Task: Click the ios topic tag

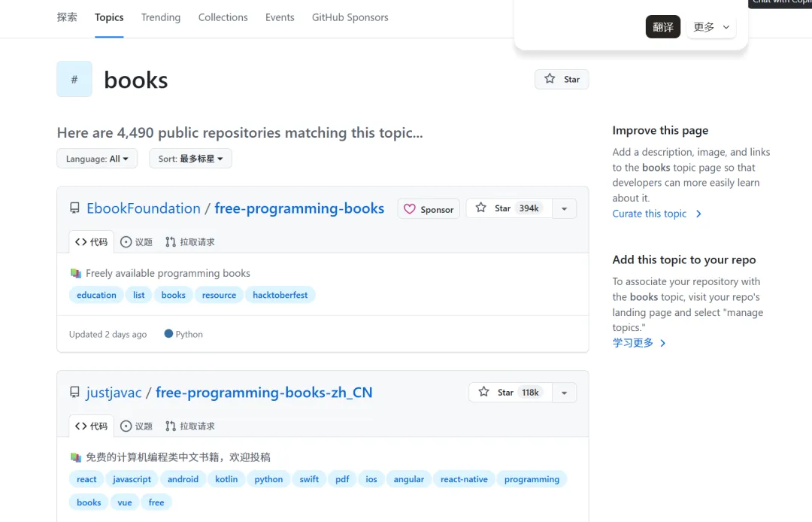Action: coord(371,479)
